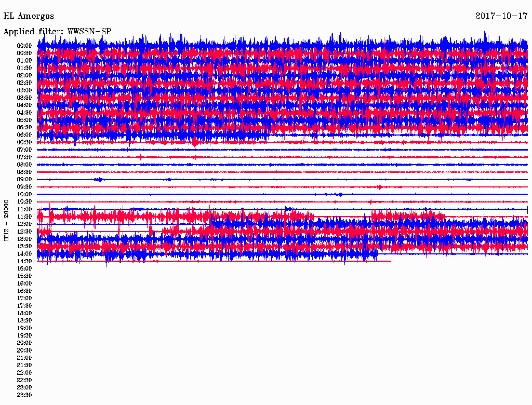Select the 13:30 time label

[24, 246]
